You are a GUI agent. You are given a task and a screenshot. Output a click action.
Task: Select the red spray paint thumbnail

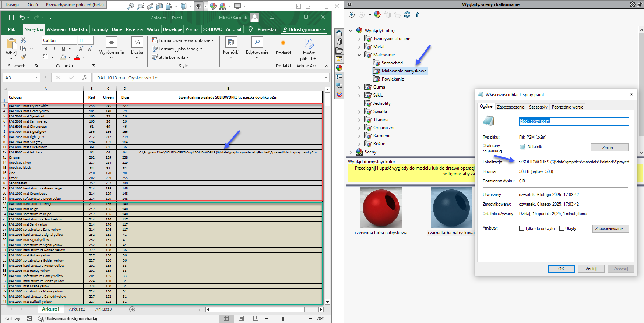click(381, 208)
